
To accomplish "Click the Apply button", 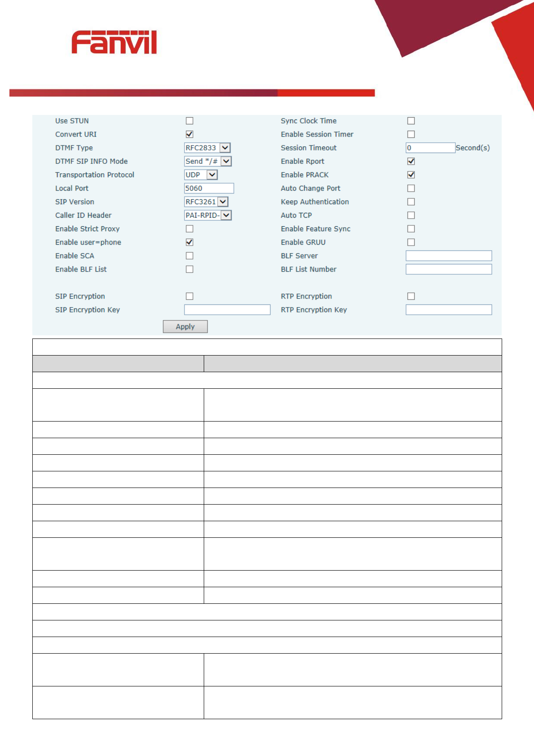I will [x=185, y=326].
